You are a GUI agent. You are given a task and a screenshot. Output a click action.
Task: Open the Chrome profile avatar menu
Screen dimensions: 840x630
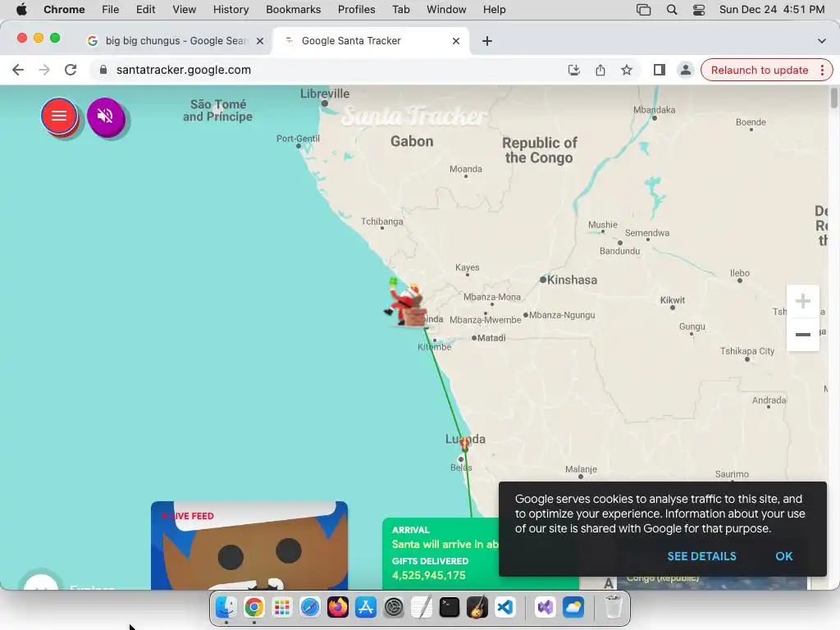coord(685,70)
